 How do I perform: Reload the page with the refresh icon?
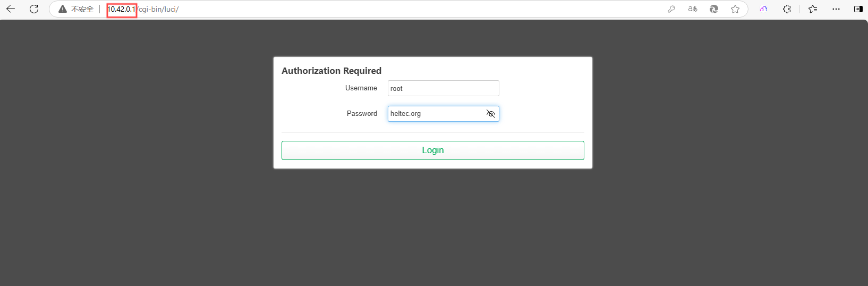tap(34, 9)
